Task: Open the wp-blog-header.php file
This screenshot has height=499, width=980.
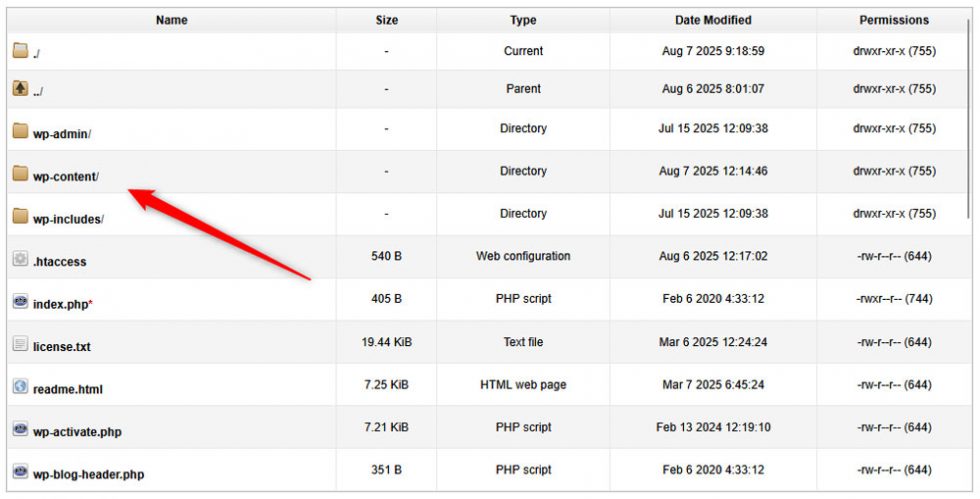Action: (88, 474)
